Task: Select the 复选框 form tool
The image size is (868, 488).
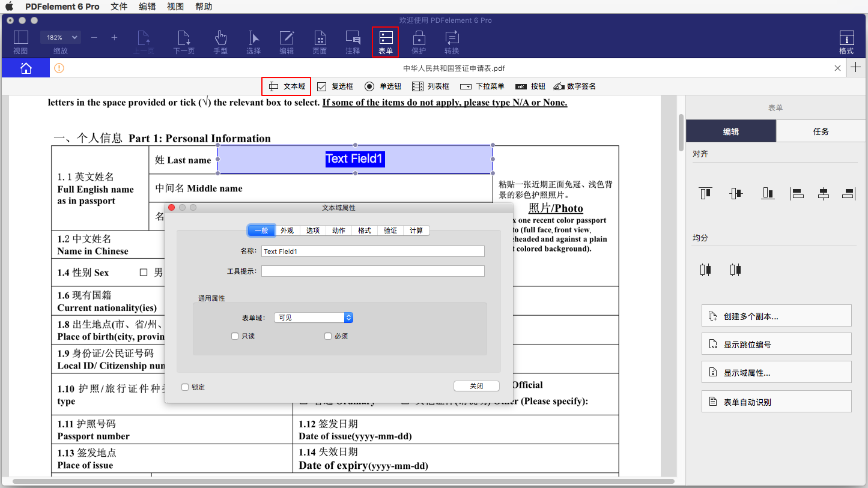Action: click(x=335, y=86)
